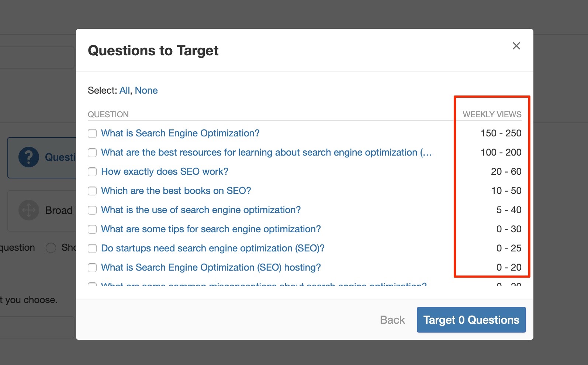Select the 'Sho…' radio option

[51, 247]
